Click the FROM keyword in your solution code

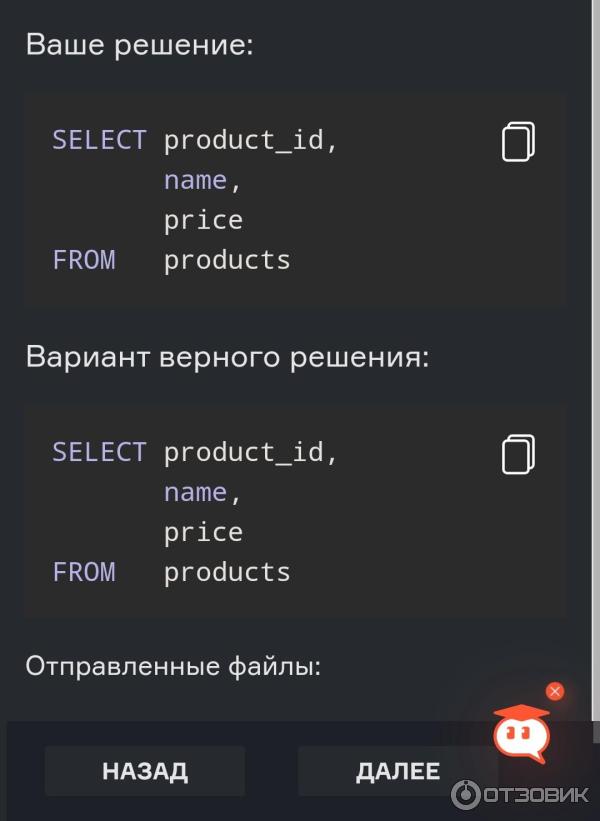[84, 259]
